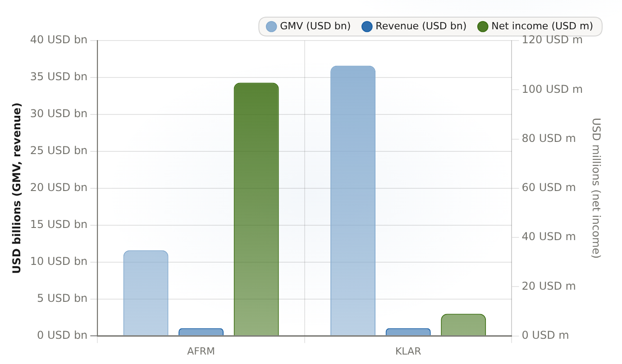
Task: Click the 20 USD bn gridline label
Action: 59,188
